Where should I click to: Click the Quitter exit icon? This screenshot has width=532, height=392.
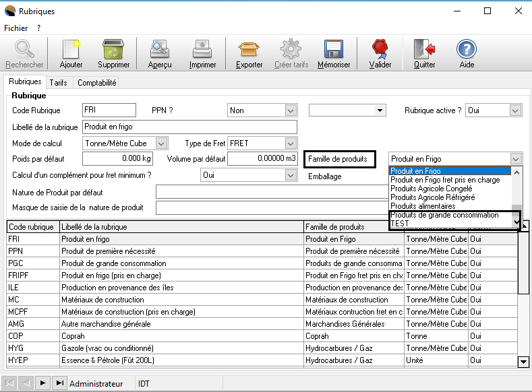(x=424, y=51)
